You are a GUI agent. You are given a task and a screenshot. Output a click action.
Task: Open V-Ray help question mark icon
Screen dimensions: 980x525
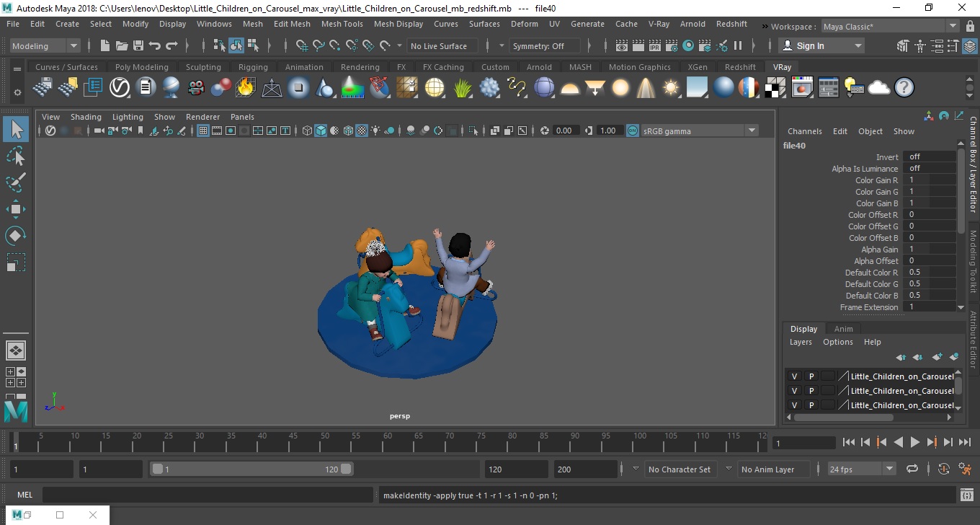point(904,88)
